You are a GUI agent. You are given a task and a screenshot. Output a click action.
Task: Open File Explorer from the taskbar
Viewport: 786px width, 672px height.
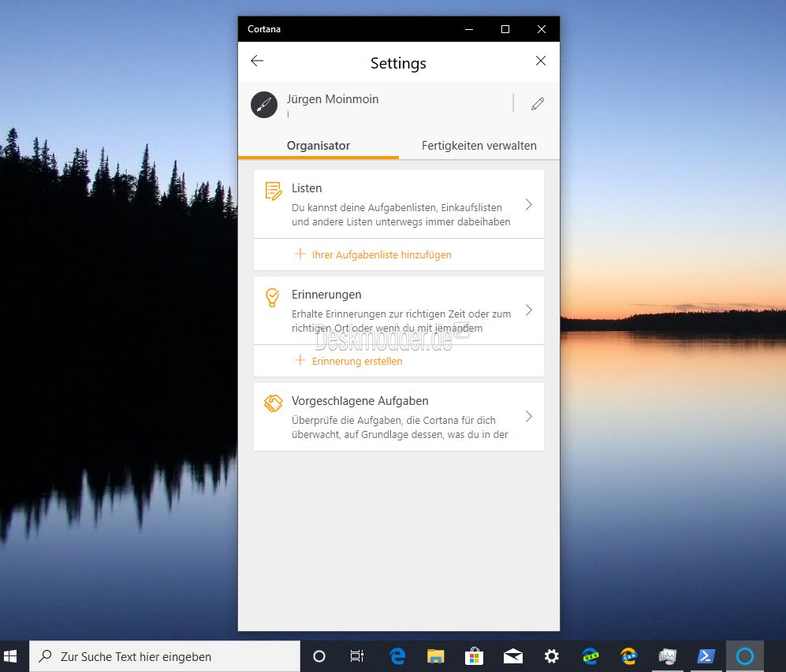436,656
